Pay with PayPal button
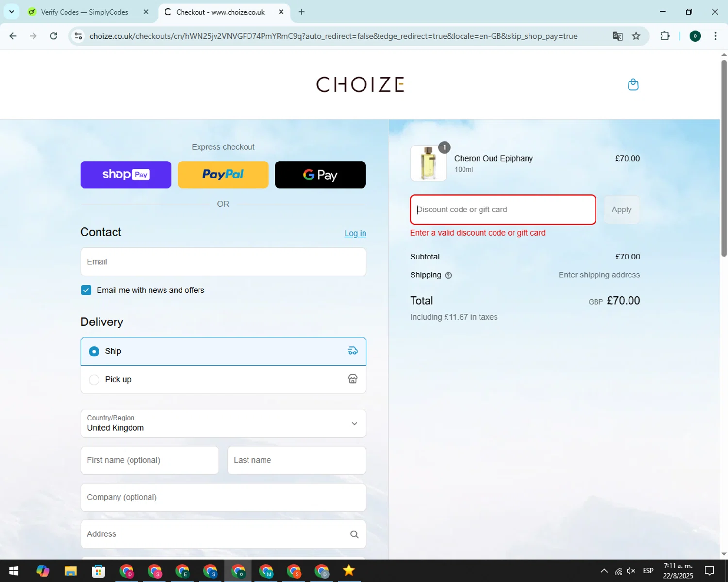The width and height of the screenshot is (728, 582). (x=223, y=175)
